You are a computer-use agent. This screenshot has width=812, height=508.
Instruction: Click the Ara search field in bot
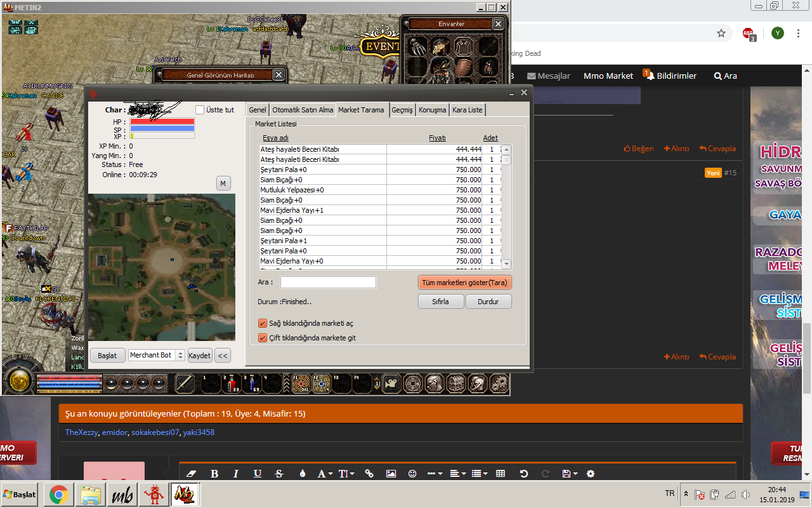click(329, 283)
